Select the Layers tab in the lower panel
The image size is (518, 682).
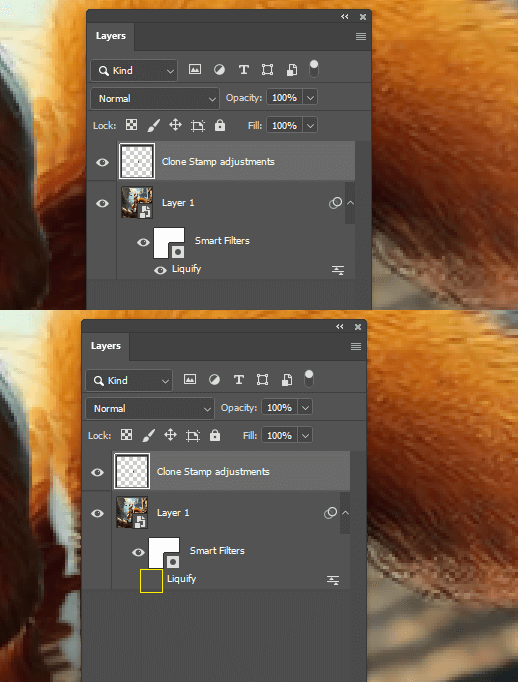point(106,346)
